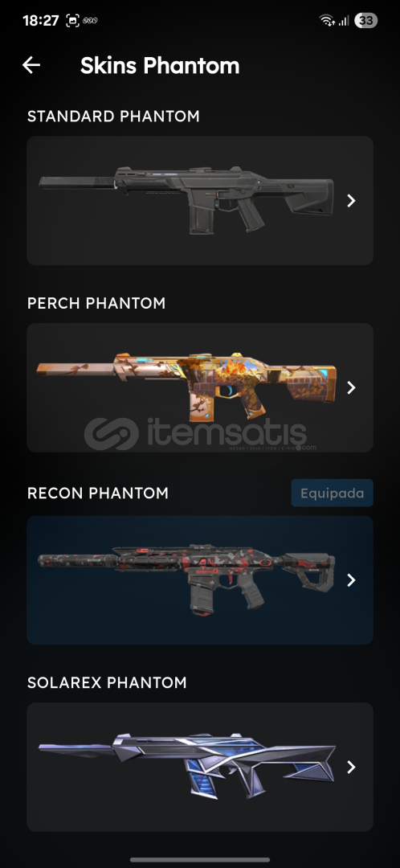Select the Standard Phantom gun image
400x868 pixels.
pos(186,199)
